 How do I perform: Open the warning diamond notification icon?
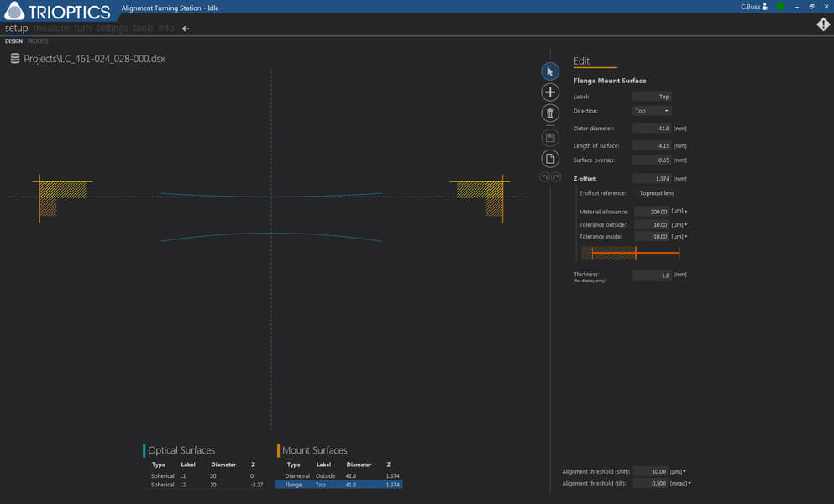tap(823, 25)
